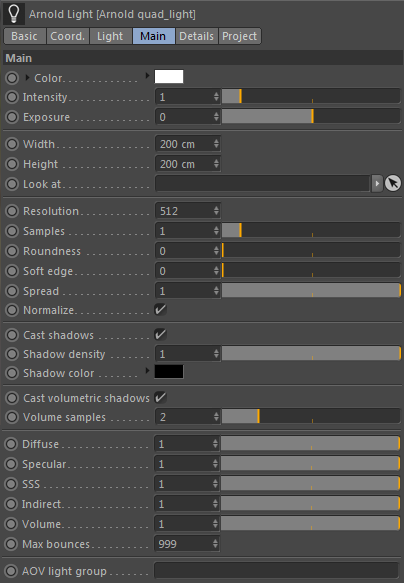Open the Light tab
404x583 pixels.
[x=110, y=36]
